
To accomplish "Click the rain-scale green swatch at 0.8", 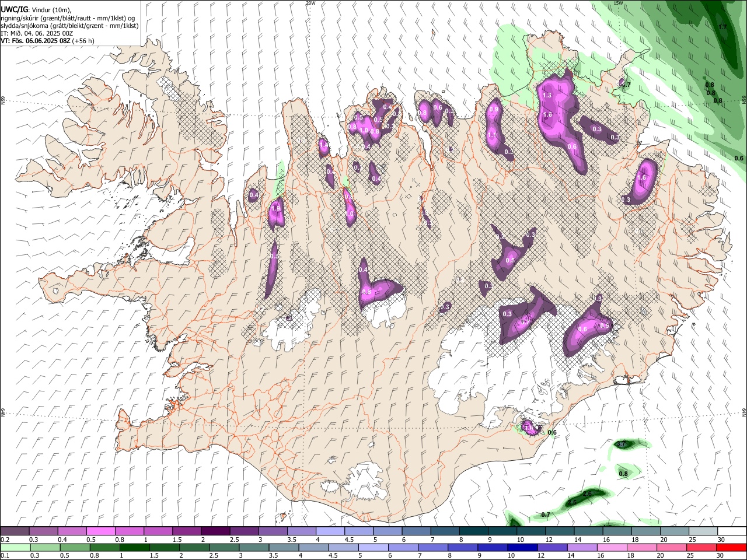I will click(104, 547).
